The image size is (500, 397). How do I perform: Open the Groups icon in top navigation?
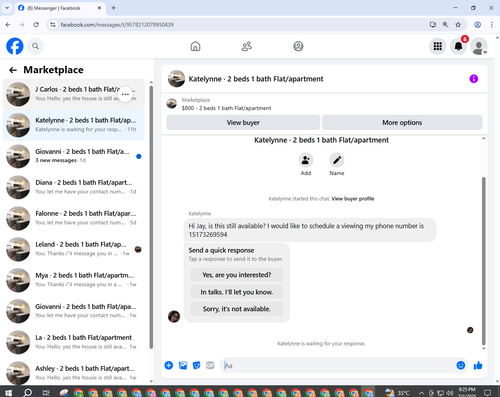tap(298, 46)
